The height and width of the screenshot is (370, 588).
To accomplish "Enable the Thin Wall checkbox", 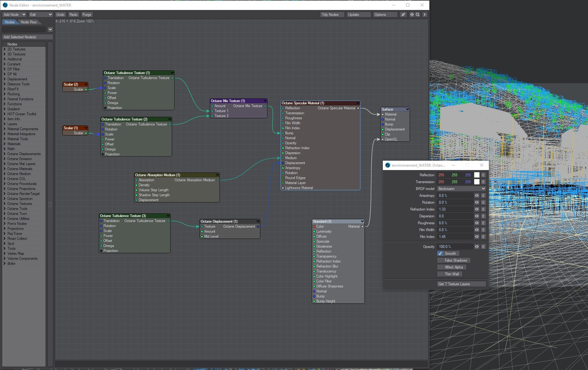I will click(441, 274).
